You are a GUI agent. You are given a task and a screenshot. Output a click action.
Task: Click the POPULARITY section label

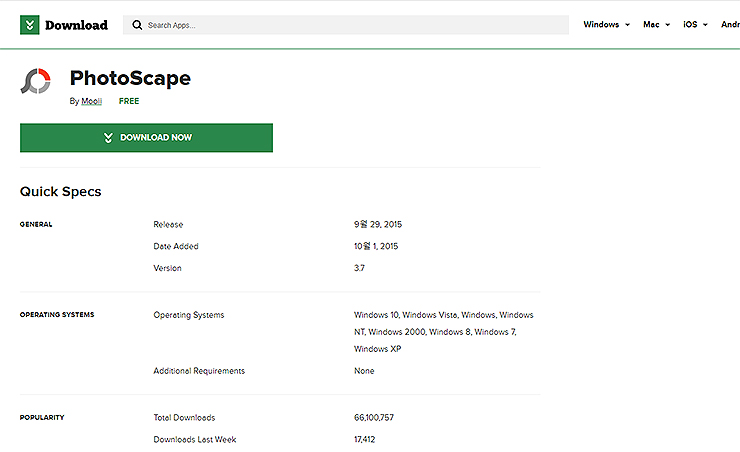click(x=42, y=418)
